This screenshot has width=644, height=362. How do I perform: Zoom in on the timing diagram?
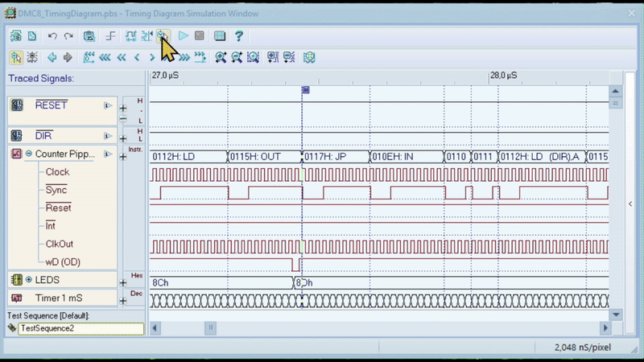(x=221, y=57)
